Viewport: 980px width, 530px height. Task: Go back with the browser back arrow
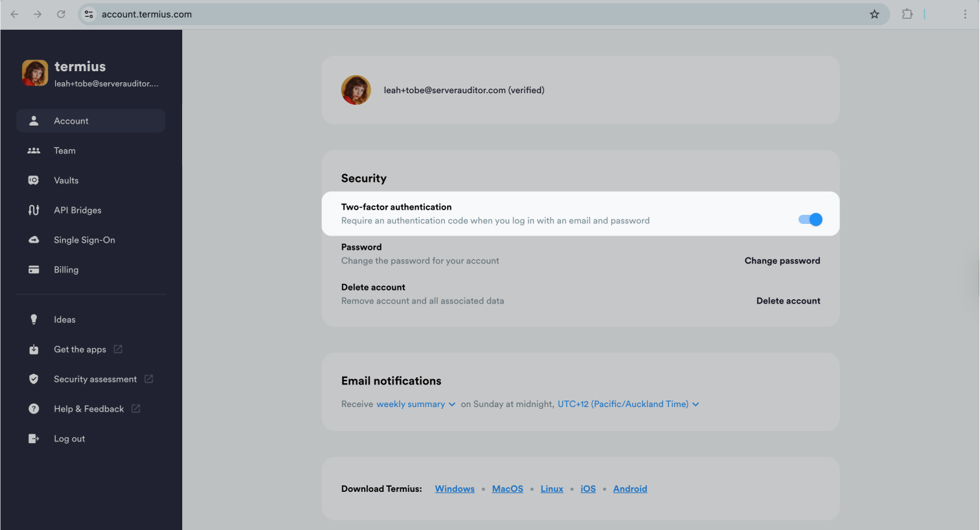pyautogui.click(x=14, y=14)
